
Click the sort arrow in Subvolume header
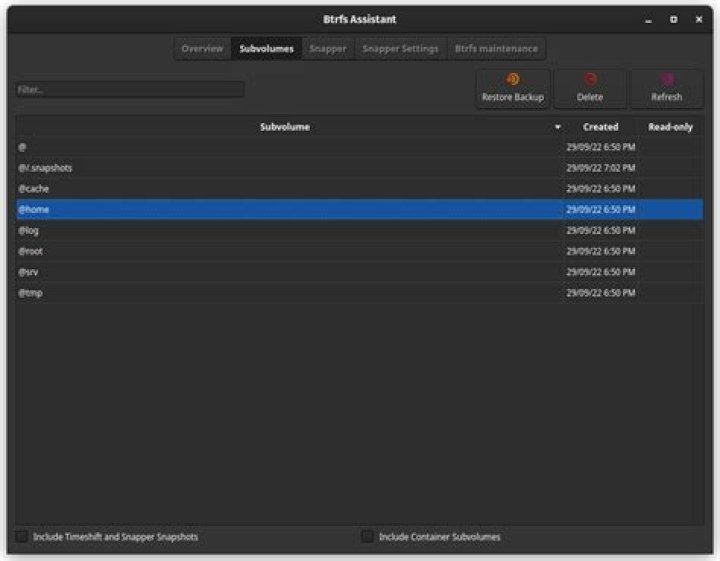[x=557, y=127]
